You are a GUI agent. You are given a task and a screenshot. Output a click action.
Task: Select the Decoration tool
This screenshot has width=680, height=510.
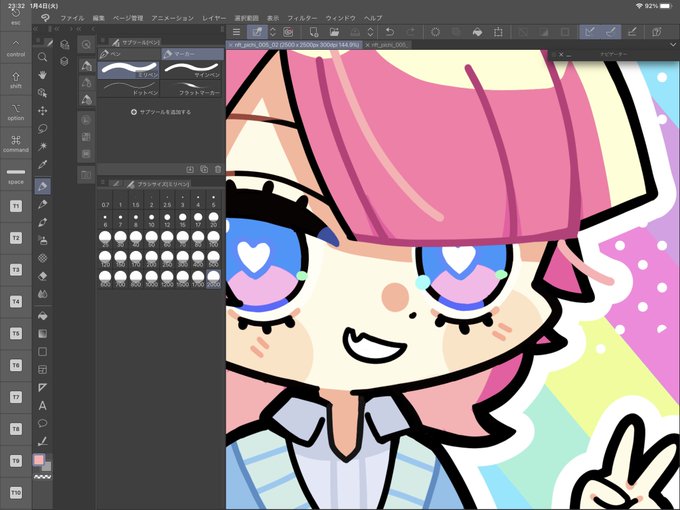coord(42,258)
